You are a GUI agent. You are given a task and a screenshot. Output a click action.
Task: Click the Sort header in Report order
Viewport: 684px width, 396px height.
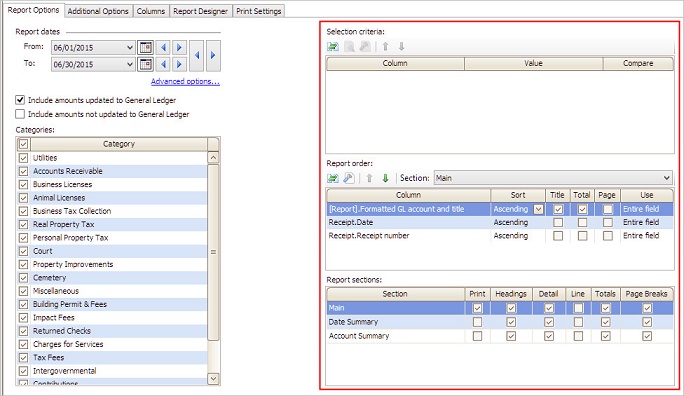pyautogui.click(x=518, y=195)
